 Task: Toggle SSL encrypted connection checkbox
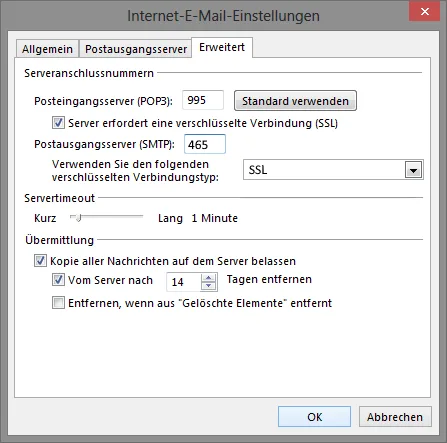[x=58, y=123]
